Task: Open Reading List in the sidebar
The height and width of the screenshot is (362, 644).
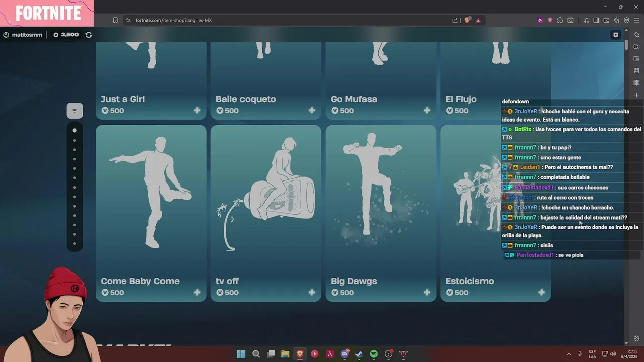Action: (x=636, y=83)
